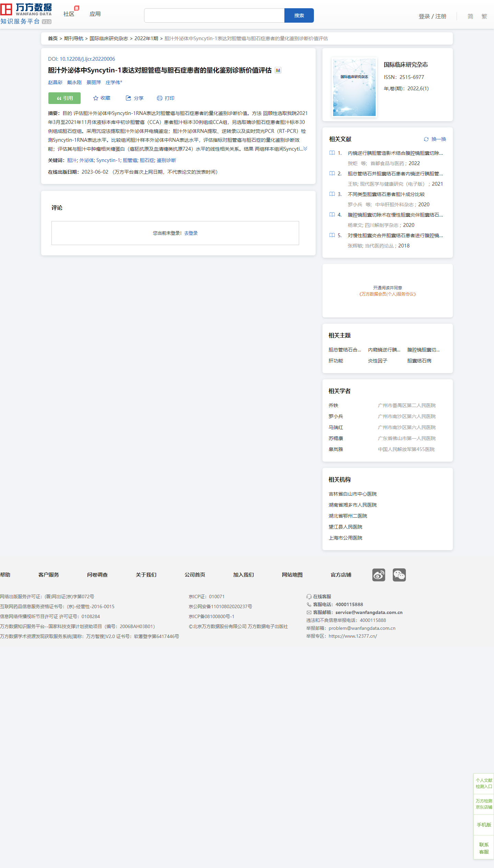Open the journal cover thumbnail

[354, 87]
